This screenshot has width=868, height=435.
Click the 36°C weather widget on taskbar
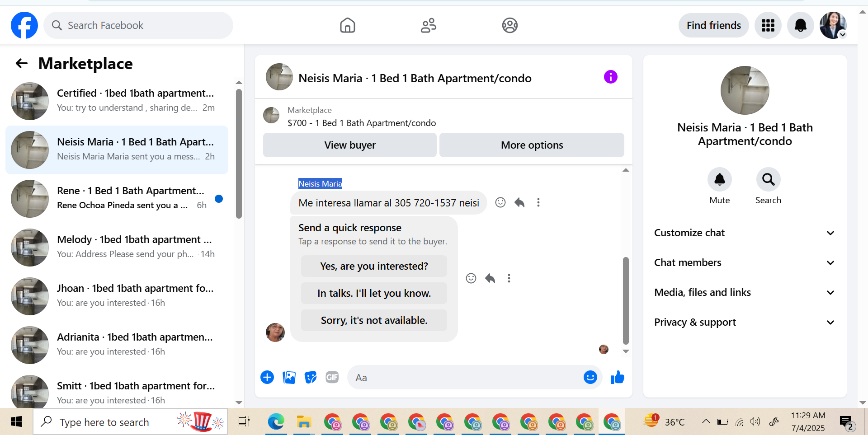[x=665, y=421]
